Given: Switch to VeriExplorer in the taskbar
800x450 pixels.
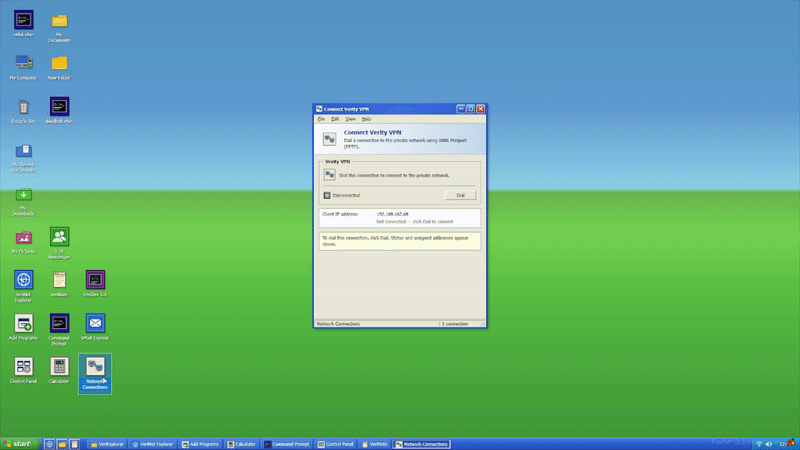Looking at the screenshot, I should 107,444.
